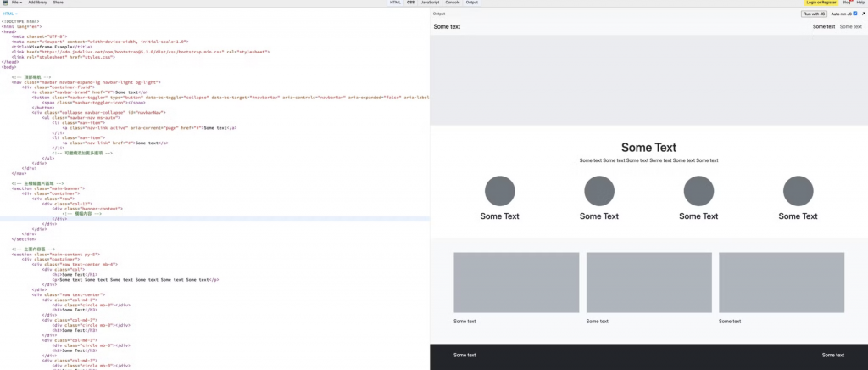Click the grayed-out Some text nav link
Screen dimensions: 868x370
851,26
